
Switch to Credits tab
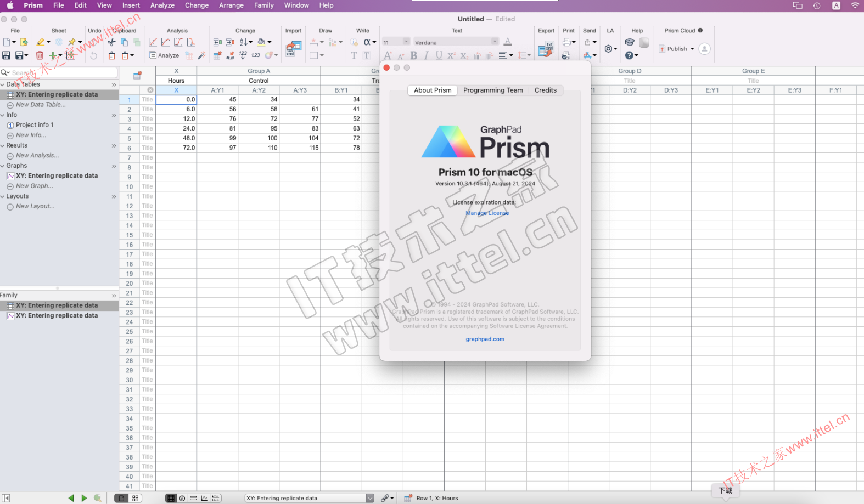point(546,90)
